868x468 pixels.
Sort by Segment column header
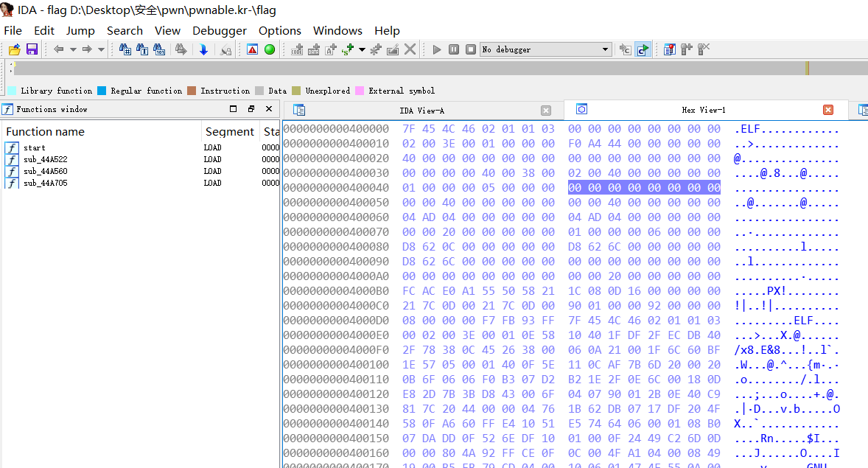231,131
